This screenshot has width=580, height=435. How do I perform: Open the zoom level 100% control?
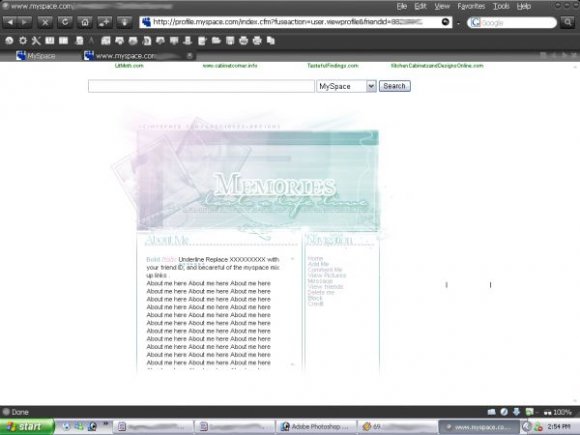pyautogui.click(x=558, y=412)
